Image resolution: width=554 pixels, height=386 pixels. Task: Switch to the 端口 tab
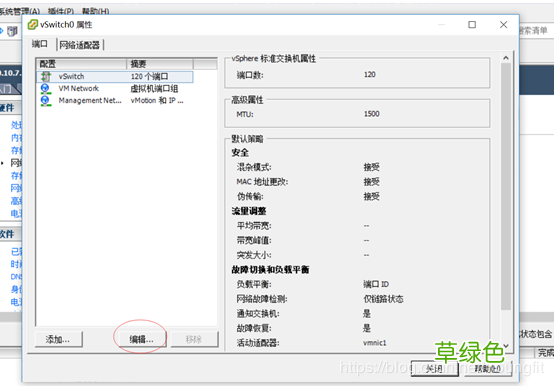(40, 44)
